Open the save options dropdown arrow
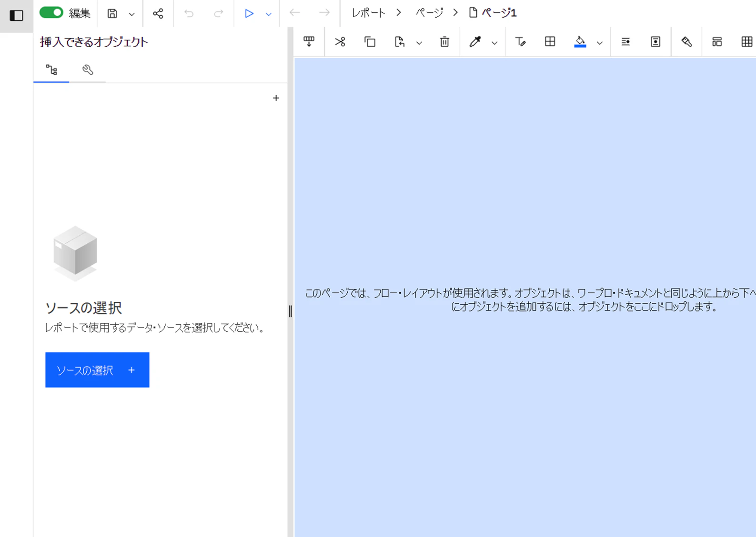This screenshot has width=756, height=537. pyautogui.click(x=132, y=14)
